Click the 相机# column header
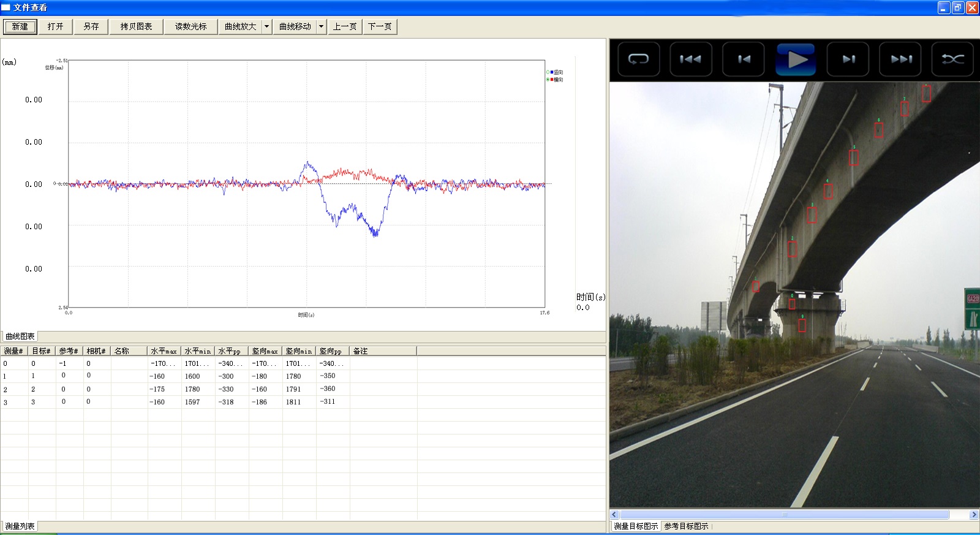This screenshot has height=535, width=980. [x=97, y=351]
